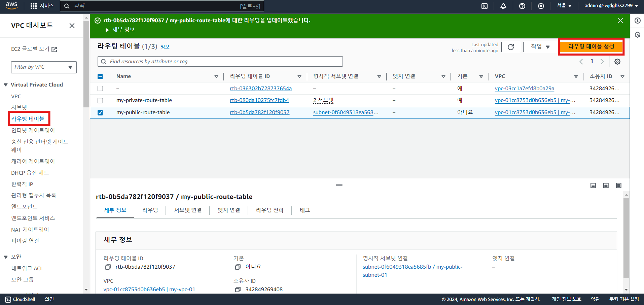Click the top AWS 검색 search box
This screenshot has width=644, height=305.
(x=162, y=6)
